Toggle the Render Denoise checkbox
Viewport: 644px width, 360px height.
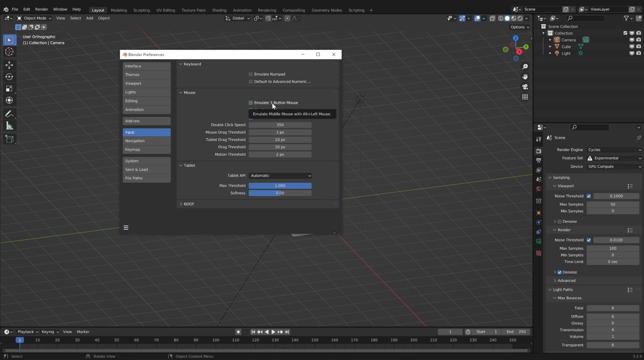point(559,272)
